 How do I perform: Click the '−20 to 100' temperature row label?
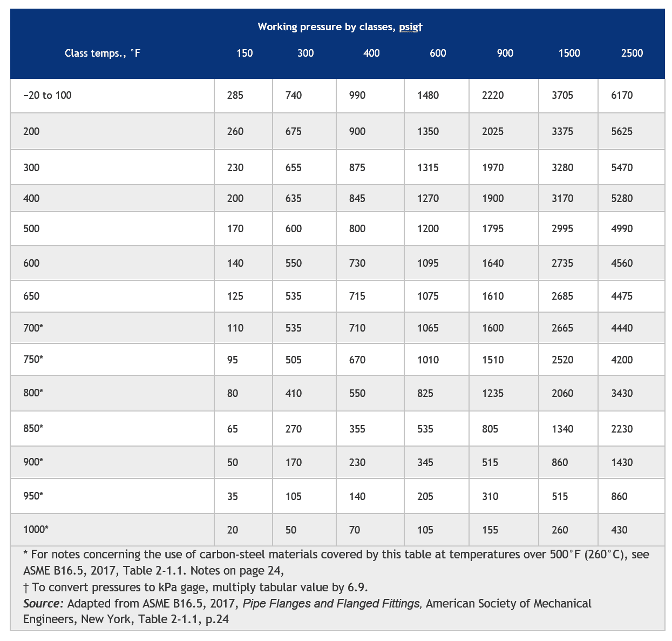click(x=47, y=96)
